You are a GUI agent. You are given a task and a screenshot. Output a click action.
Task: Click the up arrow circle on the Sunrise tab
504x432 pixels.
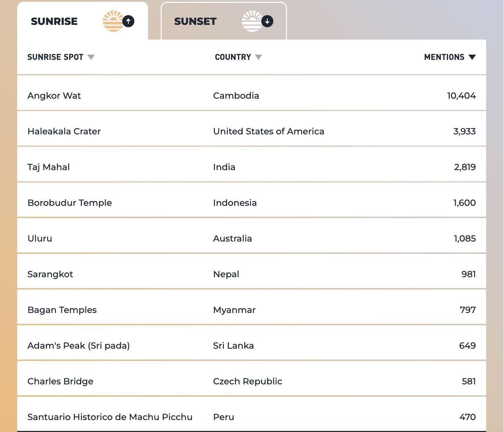(x=128, y=21)
